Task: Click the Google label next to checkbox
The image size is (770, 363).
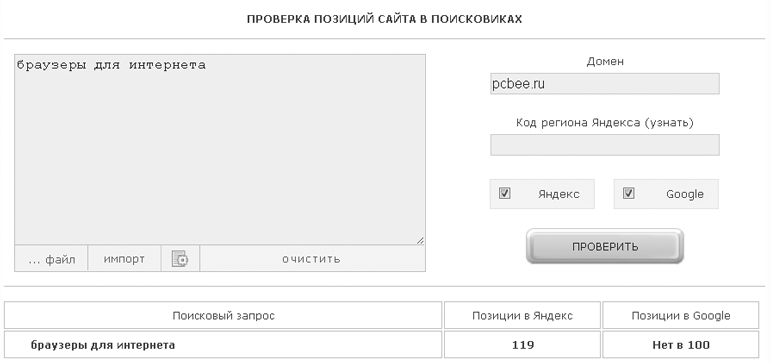Action: coord(685,194)
